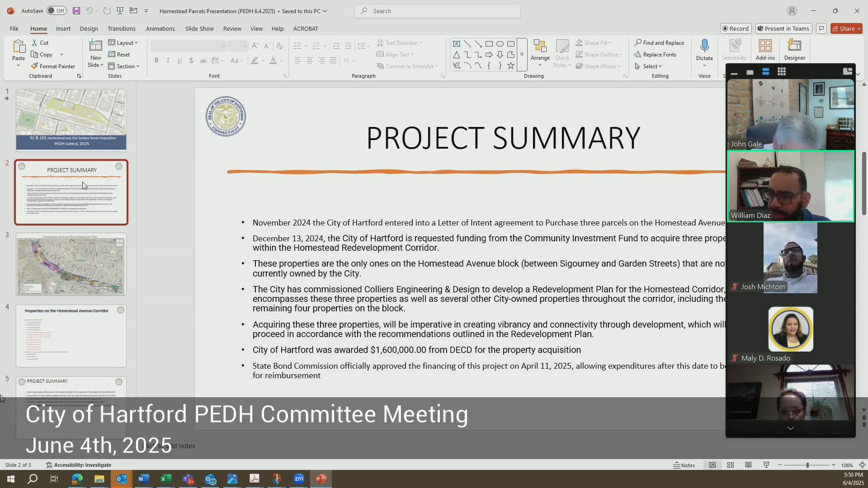Add a New Slide
The height and width of the screenshot is (488, 868).
click(95, 53)
